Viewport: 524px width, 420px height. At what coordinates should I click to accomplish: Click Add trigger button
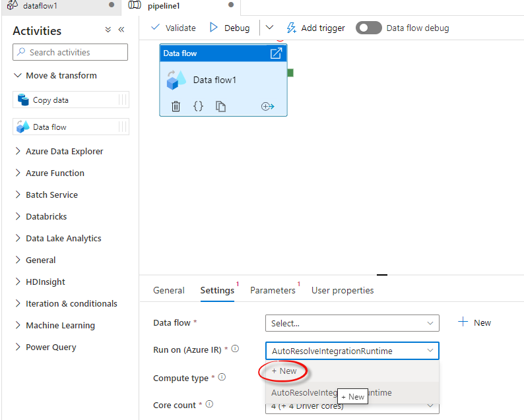pyautogui.click(x=316, y=28)
